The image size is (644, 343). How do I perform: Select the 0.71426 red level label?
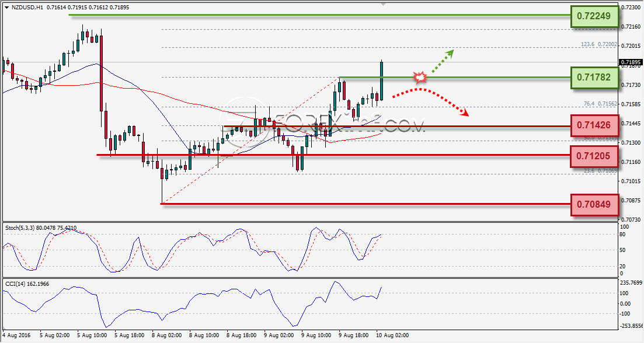pos(594,125)
